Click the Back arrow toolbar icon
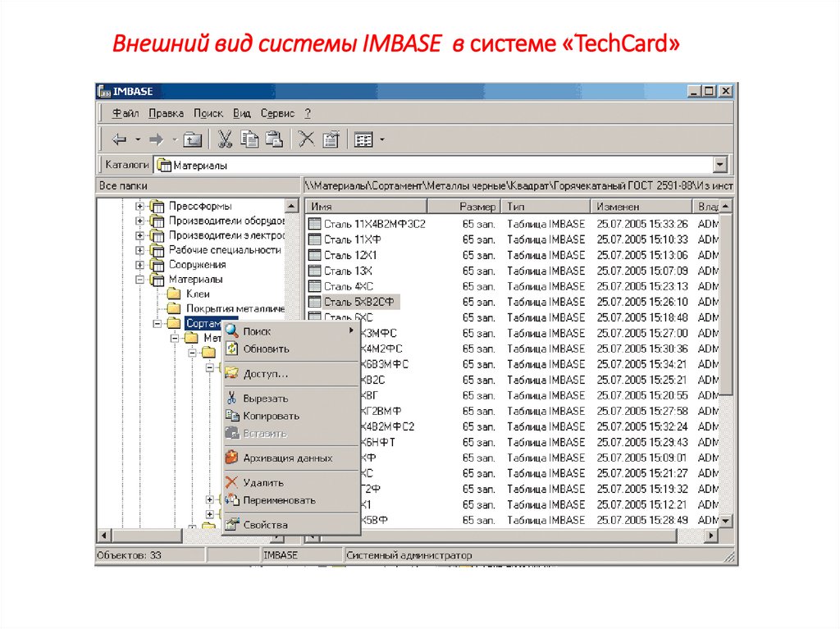This screenshot has height=629, width=840. click(x=119, y=140)
